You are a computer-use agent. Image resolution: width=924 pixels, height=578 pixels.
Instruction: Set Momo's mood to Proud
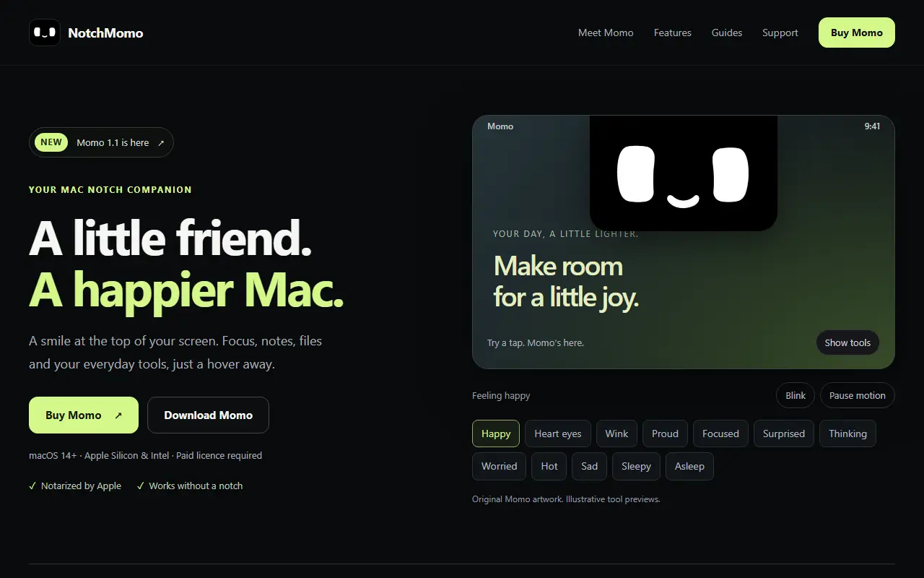tap(665, 433)
